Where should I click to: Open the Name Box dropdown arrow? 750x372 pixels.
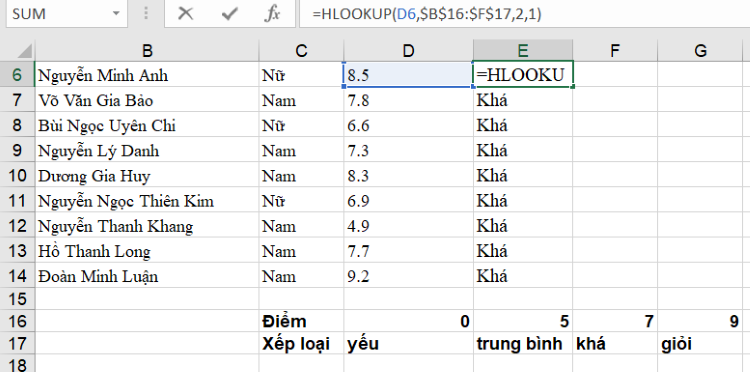116,14
